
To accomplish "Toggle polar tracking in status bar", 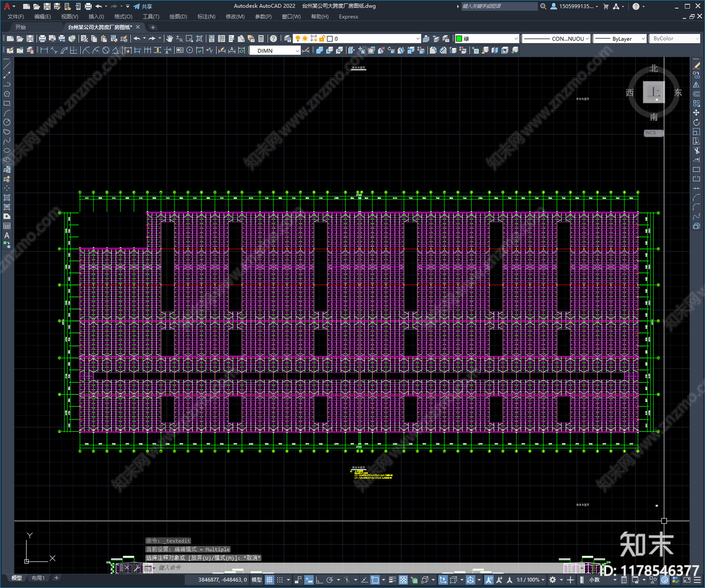I will tap(330, 580).
